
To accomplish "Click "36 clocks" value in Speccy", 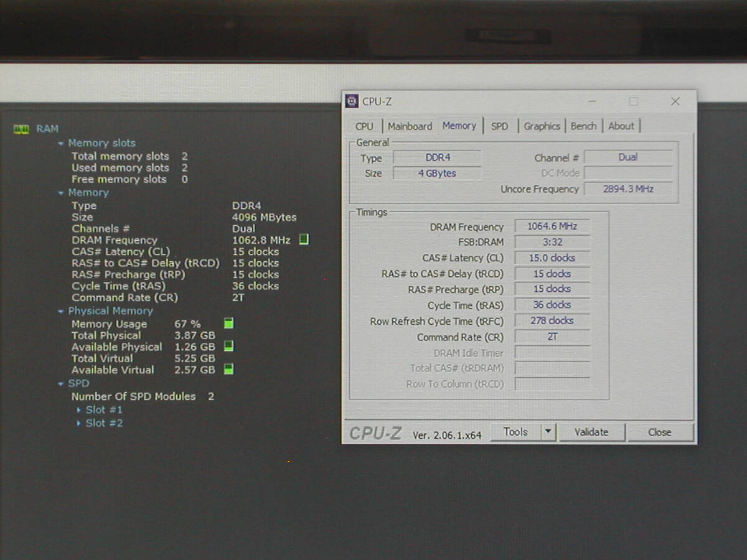I will [x=255, y=286].
